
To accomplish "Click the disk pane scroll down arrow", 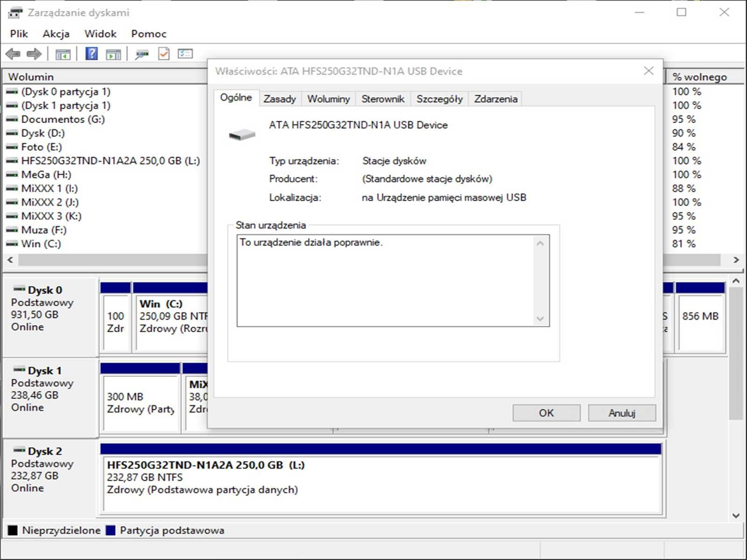I will [736, 516].
